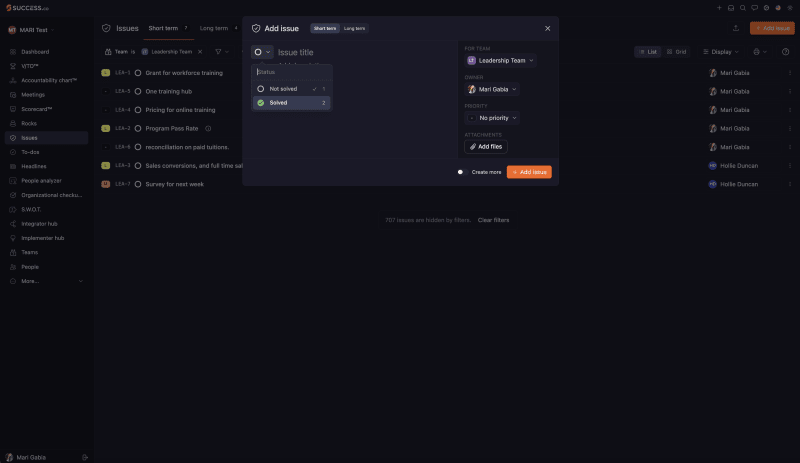Switch to the Long term tab
The image size is (800, 463).
[x=218, y=28]
